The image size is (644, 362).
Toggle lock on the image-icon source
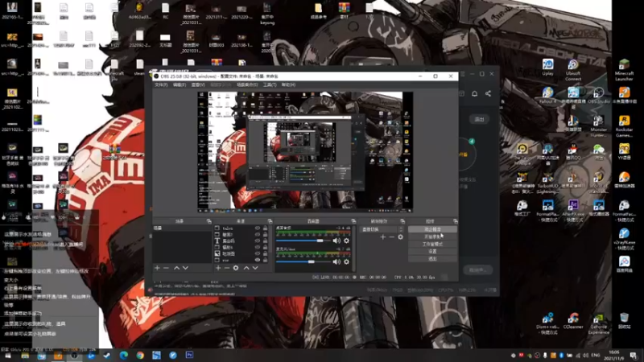tap(265, 253)
